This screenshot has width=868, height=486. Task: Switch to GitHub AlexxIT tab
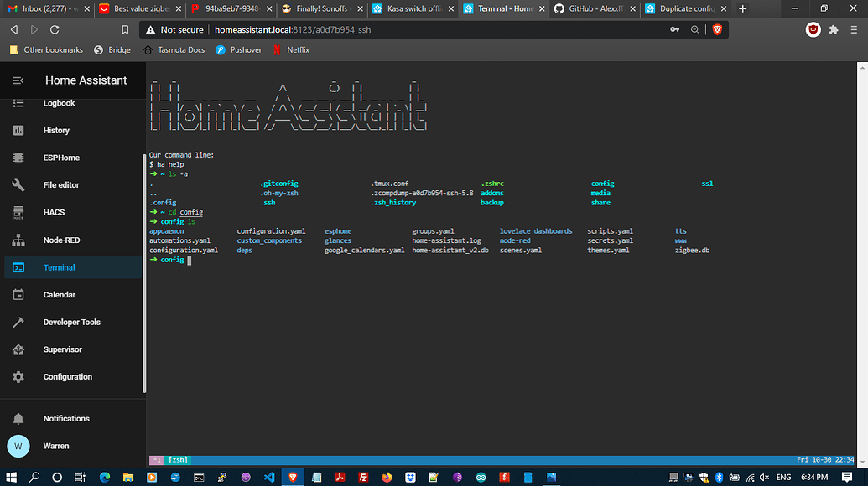(595, 8)
